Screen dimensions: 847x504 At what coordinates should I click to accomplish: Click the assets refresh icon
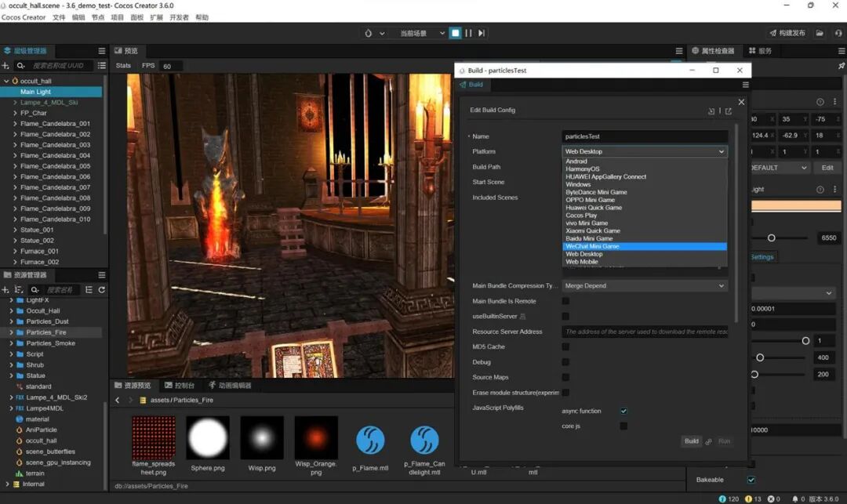tap(101, 290)
